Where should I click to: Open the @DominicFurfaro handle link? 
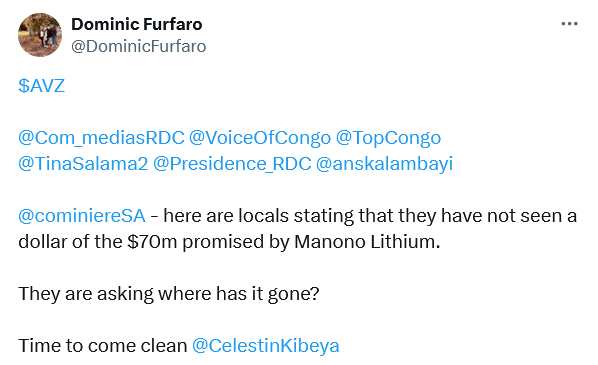point(138,46)
